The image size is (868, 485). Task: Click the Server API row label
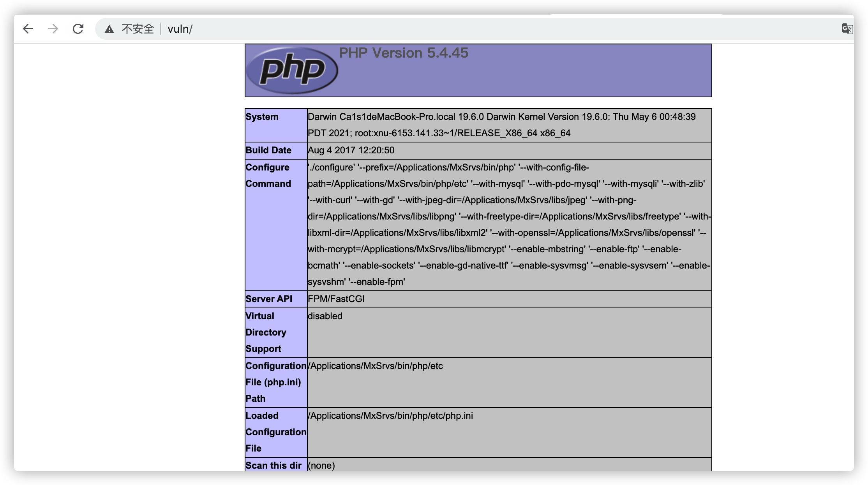tap(269, 299)
